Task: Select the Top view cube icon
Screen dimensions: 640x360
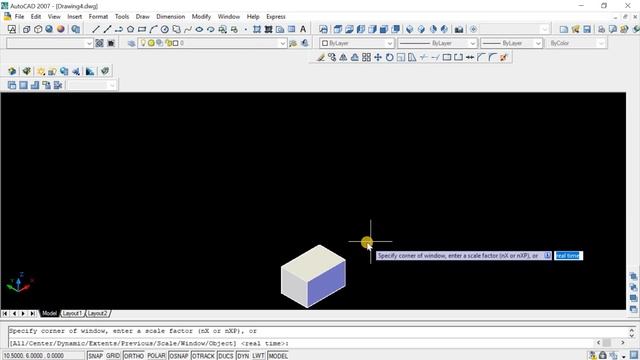Action: (338, 29)
